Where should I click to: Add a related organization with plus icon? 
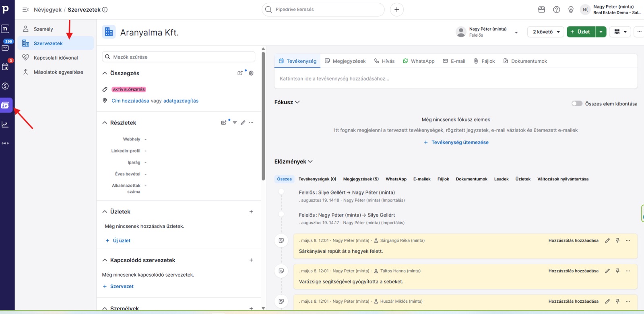click(251, 260)
